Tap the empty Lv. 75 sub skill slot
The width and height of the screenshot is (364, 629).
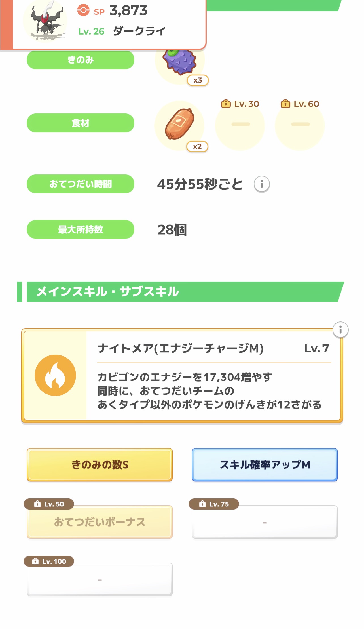point(264,522)
